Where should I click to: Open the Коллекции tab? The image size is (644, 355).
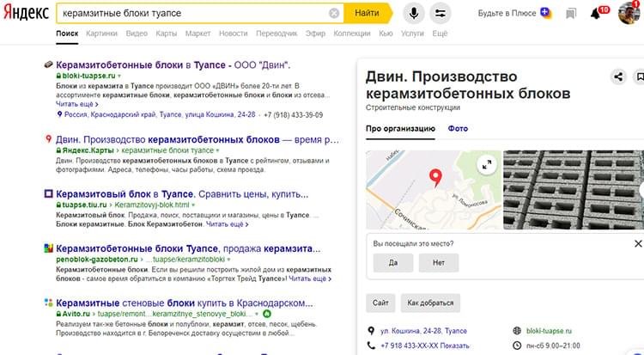point(352,34)
